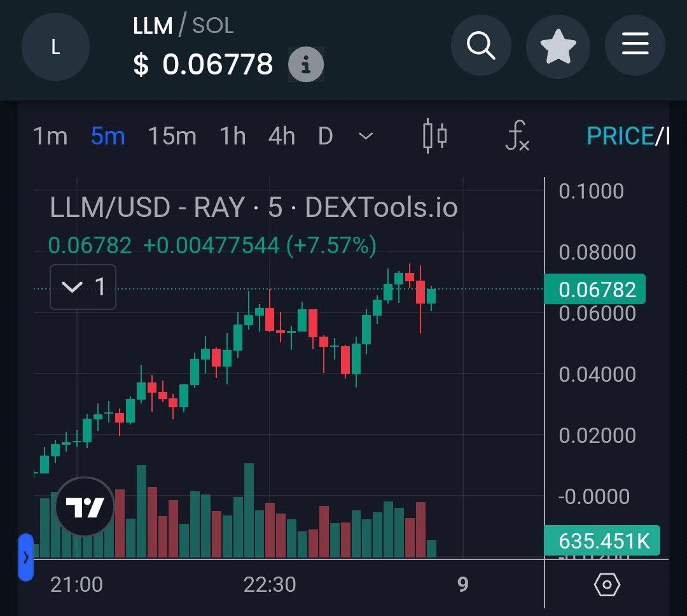Image resolution: width=687 pixels, height=616 pixels.
Task: Click the 0.1000 price axis label
Action: click(x=591, y=191)
